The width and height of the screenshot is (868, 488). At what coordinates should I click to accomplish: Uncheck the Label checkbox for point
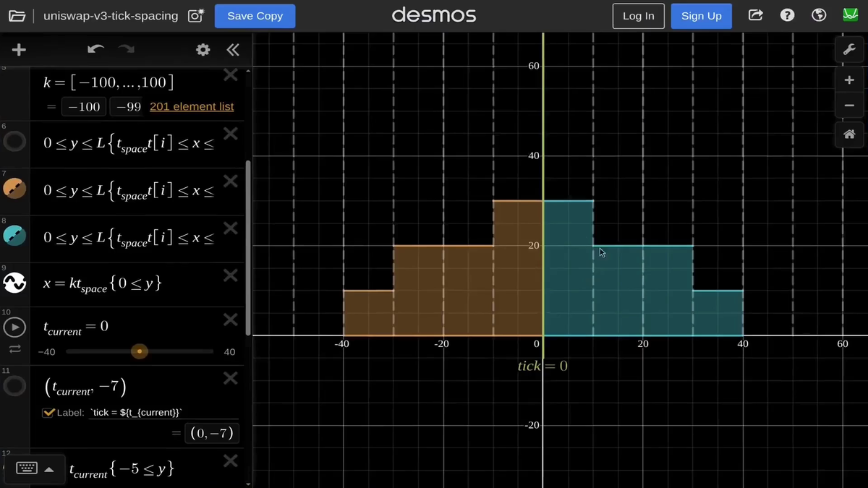point(48,413)
